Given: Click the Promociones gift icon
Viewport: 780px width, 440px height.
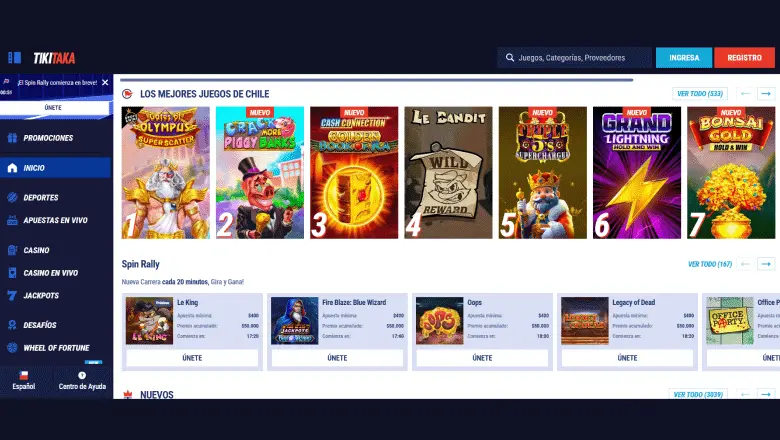Looking at the screenshot, I should click(12, 138).
